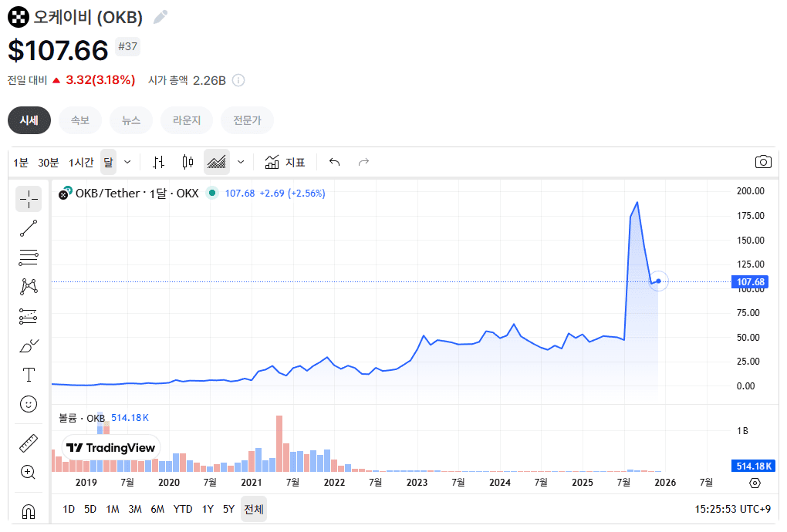Click the 514.18K volume axis label
Image resolution: width=787 pixels, height=532 pixels.
click(x=753, y=466)
